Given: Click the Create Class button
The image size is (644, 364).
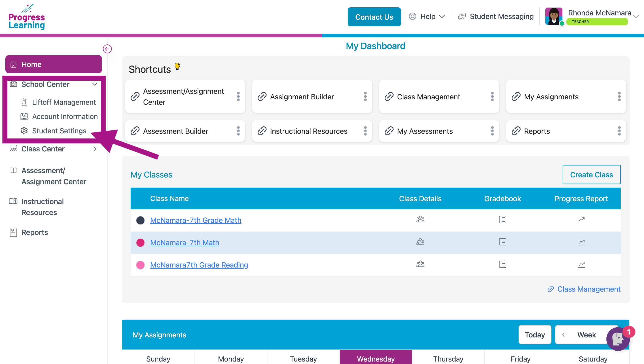Looking at the screenshot, I should (x=591, y=174).
